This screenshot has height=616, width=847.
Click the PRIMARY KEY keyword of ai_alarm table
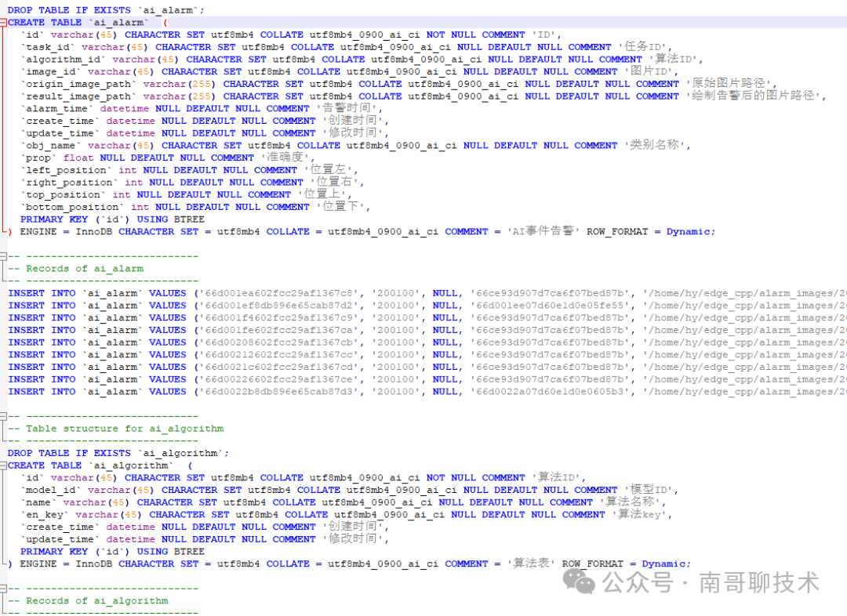54,219
